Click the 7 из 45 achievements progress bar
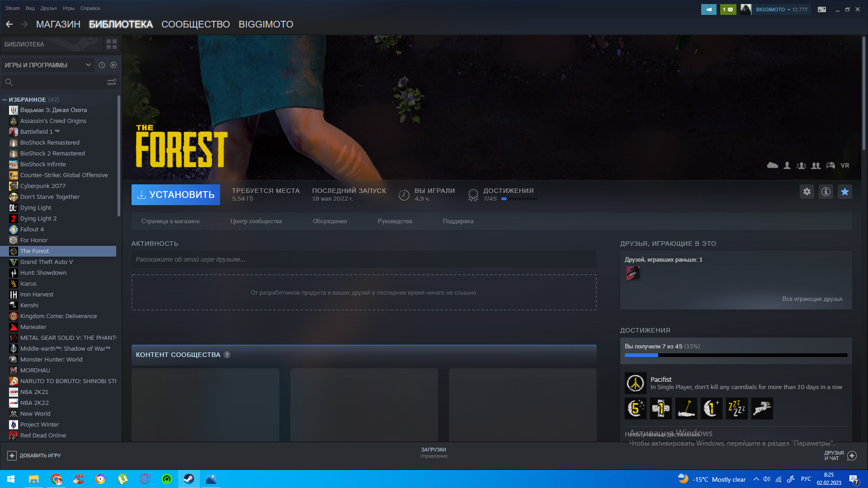 (x=736, y=355)
